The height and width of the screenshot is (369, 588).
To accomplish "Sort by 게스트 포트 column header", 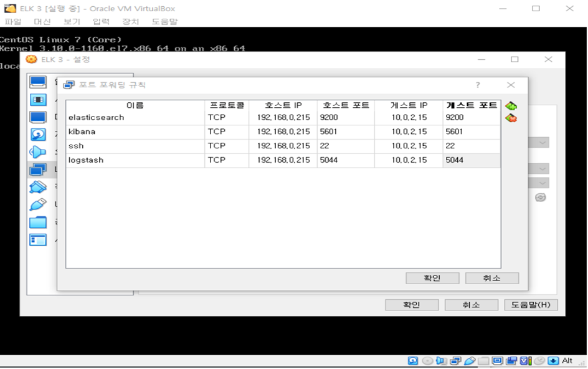I will (x=472, y=105).
